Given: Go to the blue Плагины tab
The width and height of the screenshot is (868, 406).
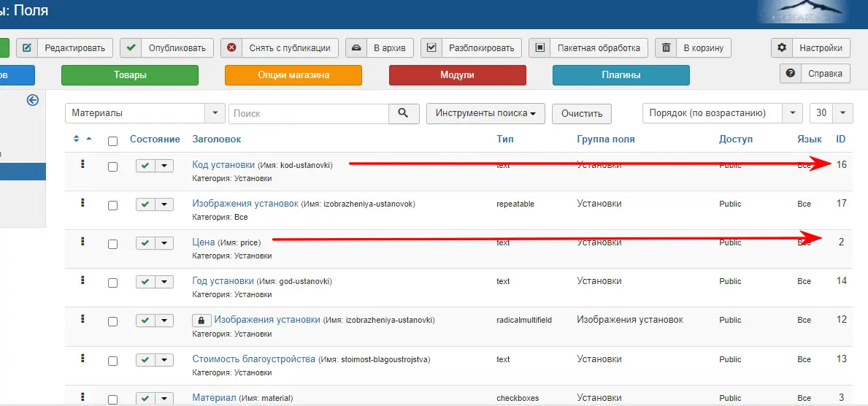Looking at the screenshot, I should pyautogui.click(x=621, y=74).
